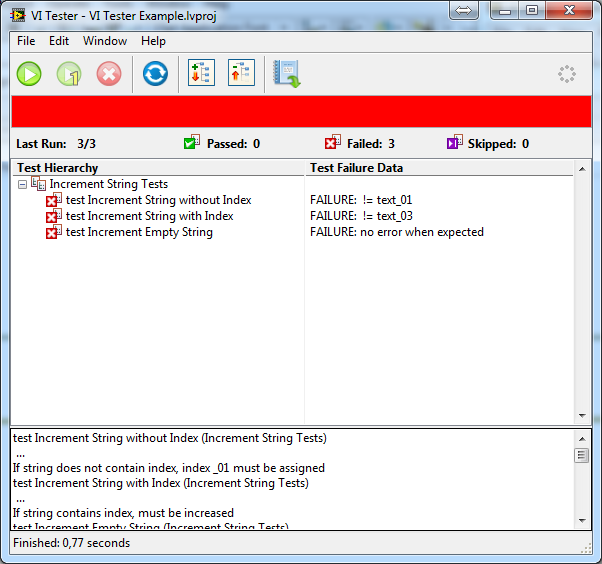Click 'FAILURE: != text_03' entry
This screenshot has height=564, width=602.
tap(361, 216)
